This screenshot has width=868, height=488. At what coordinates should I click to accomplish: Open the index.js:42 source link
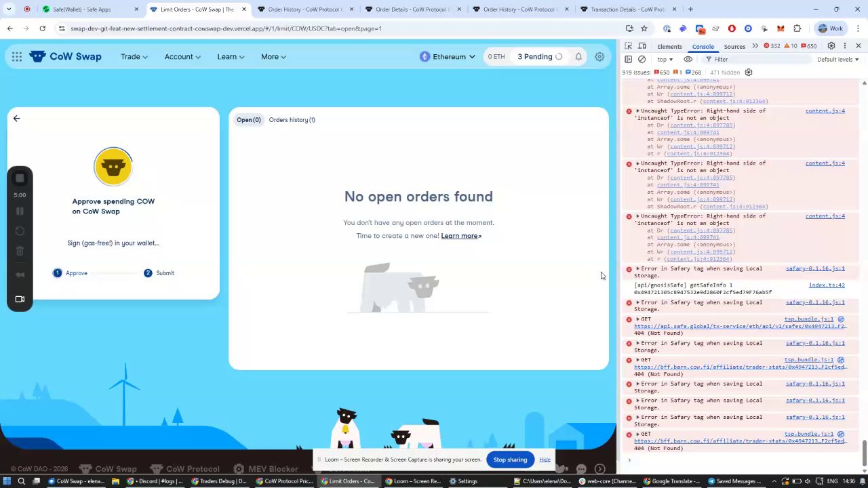(826, 285)
